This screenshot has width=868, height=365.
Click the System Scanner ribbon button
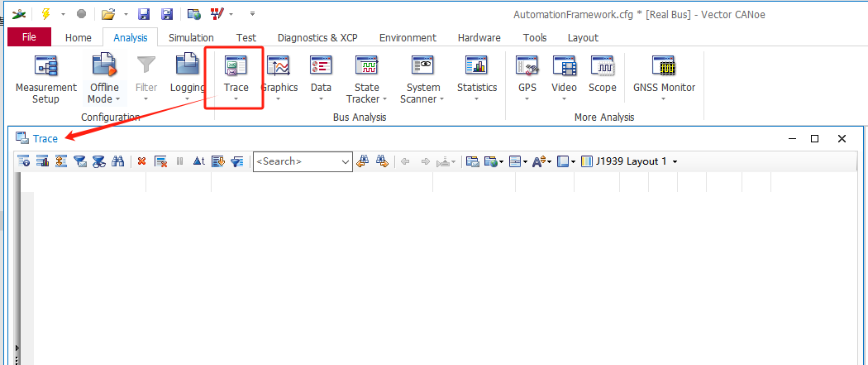coord(423,79)
